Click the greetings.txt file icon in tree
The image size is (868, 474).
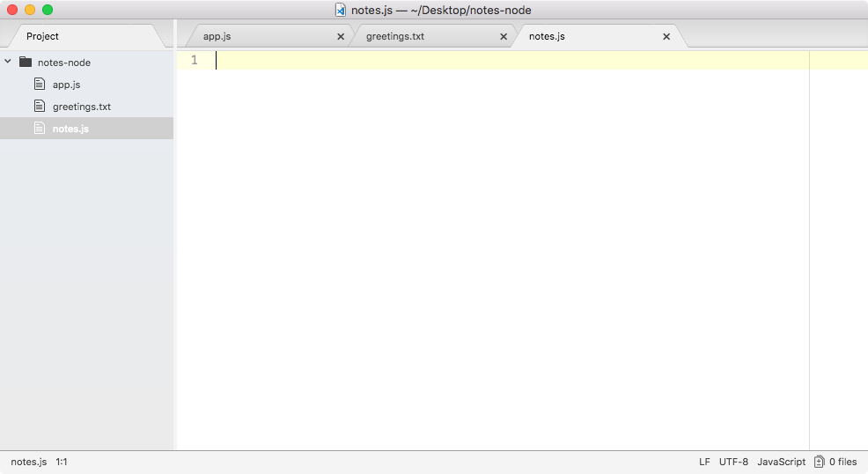[40, 106]
